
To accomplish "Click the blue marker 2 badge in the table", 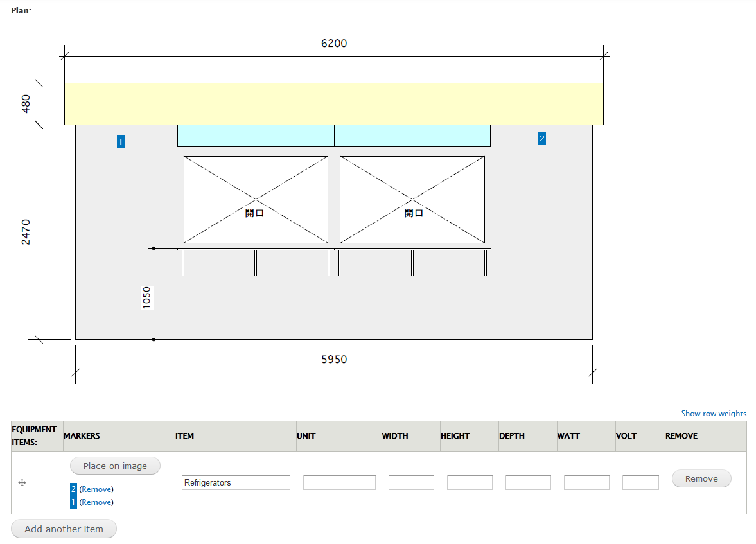I will (x=73, y=489).
